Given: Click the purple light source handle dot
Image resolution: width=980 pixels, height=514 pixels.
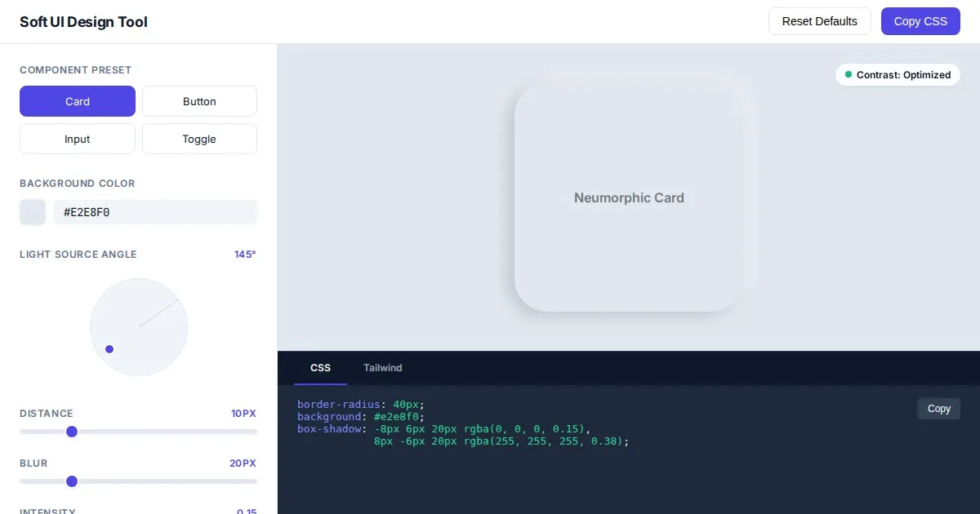Looking at the screenshot, I should pos(109,349).
